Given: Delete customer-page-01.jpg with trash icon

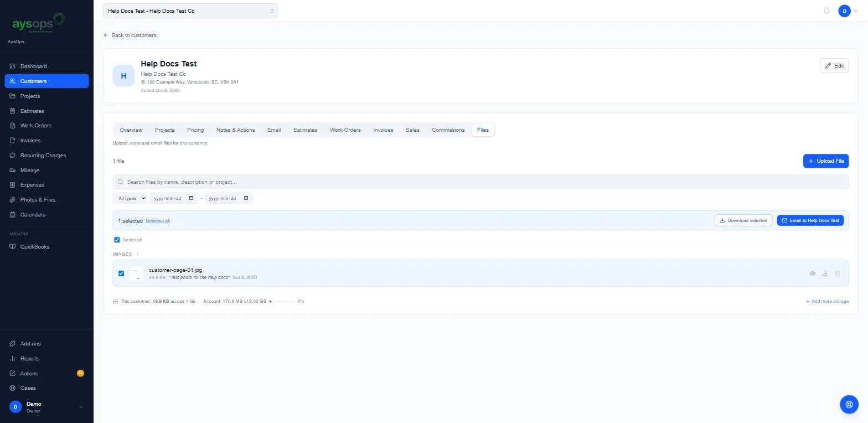Looking at the screenshot, I should point(838,274).
